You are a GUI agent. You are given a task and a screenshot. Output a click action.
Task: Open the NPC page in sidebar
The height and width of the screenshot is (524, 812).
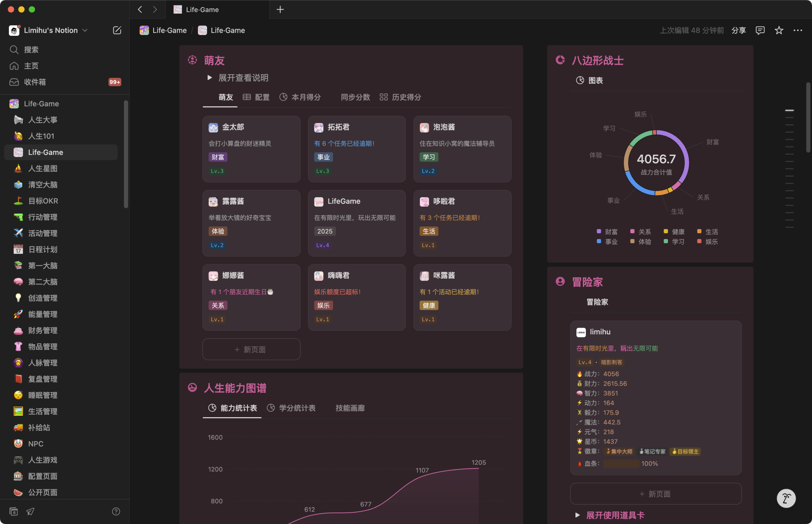[36, 444]
